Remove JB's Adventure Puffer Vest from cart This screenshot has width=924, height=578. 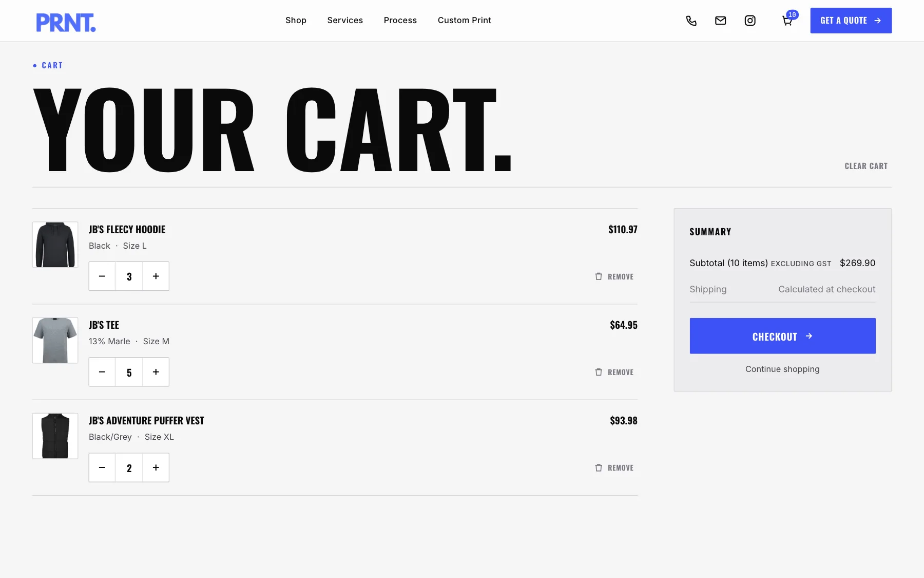point(614,468)
